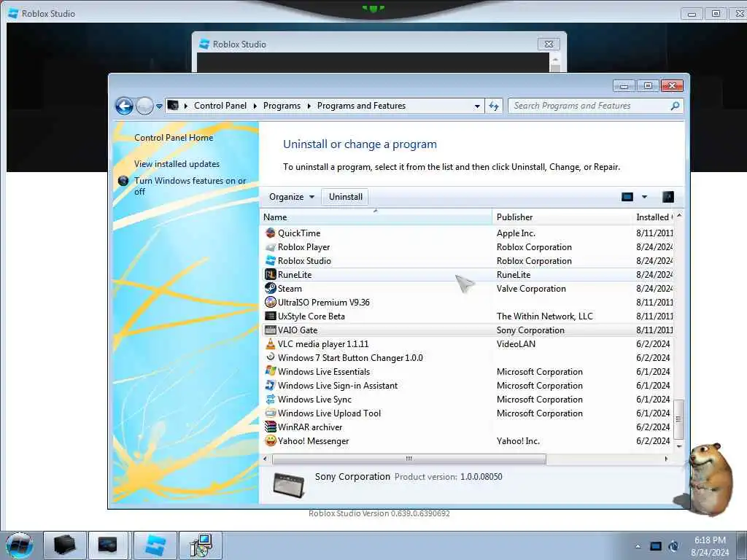Click Windows Live Sign-in Assistant icon
The image size is (747, 560).
[271, 385]
